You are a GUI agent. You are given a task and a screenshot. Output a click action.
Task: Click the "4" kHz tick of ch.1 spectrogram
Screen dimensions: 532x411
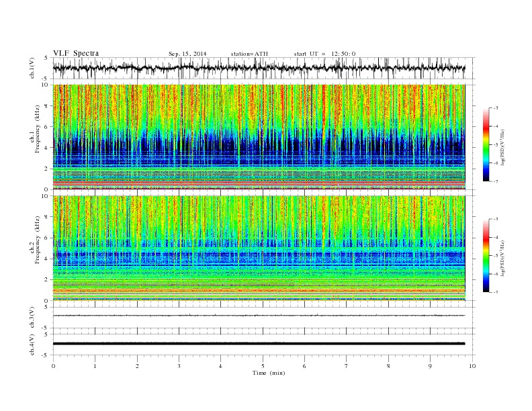(x=47, y=148)
